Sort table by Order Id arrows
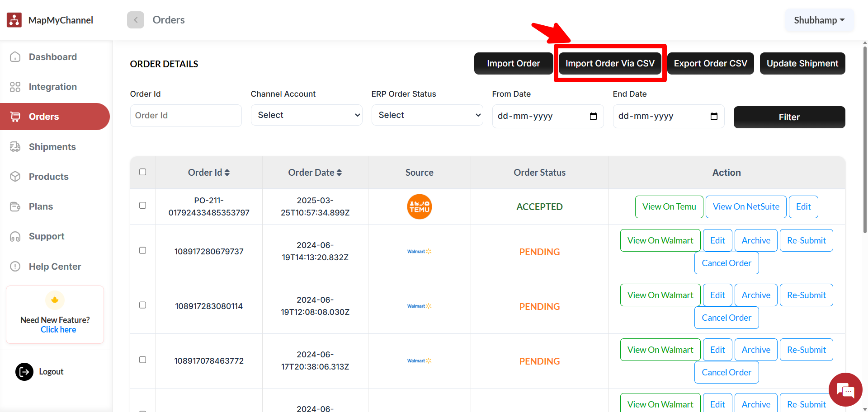Screen dimensions: 868x412 tap(227, 173)
